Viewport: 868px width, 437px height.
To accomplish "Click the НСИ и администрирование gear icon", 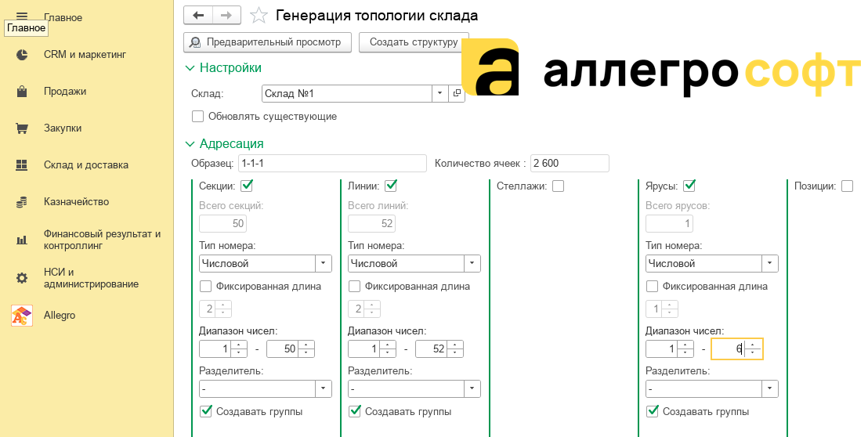I will coord(22,278).
